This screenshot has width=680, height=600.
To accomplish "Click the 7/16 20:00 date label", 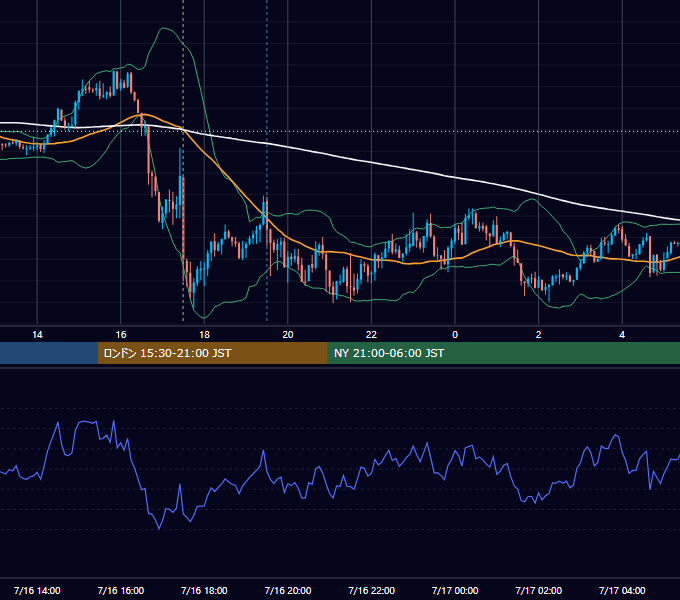I will click(288, 590).
